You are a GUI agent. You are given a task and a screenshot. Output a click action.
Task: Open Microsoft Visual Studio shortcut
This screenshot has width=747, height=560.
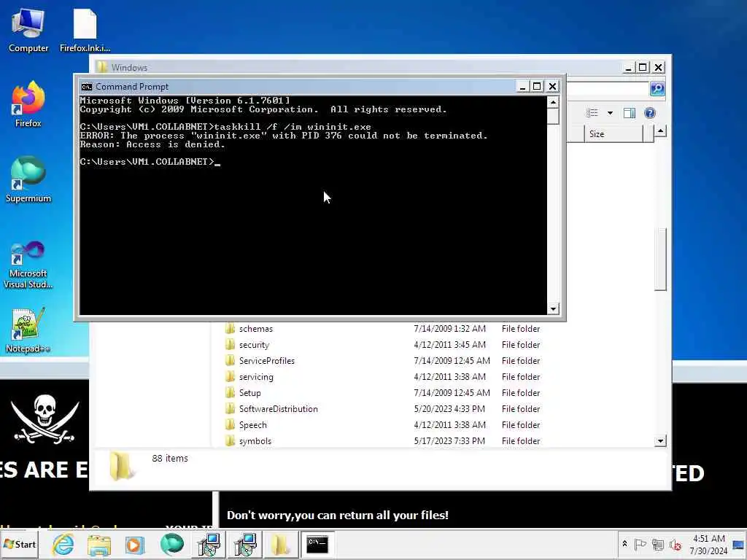coord(28,265)
